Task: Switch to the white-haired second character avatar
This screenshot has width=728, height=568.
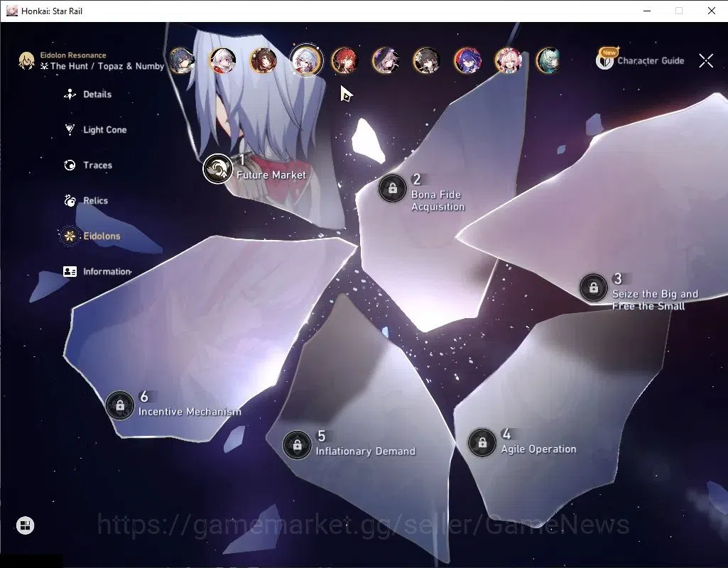Action: [223, 61]
